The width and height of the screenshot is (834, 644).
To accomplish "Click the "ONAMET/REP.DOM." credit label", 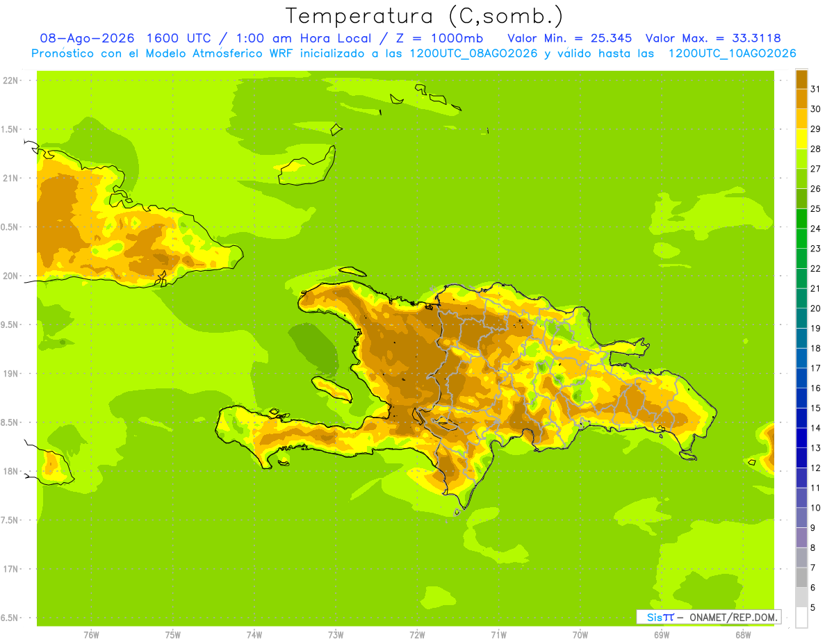I will coord(733,617).
